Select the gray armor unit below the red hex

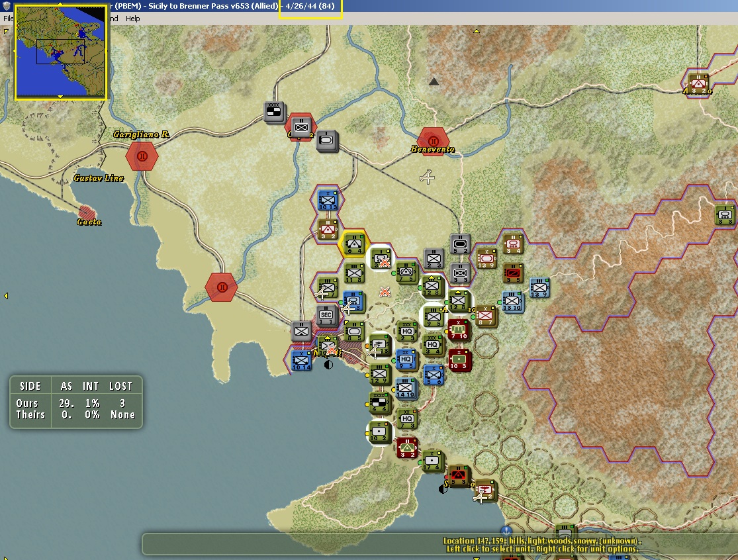point(327,141)
